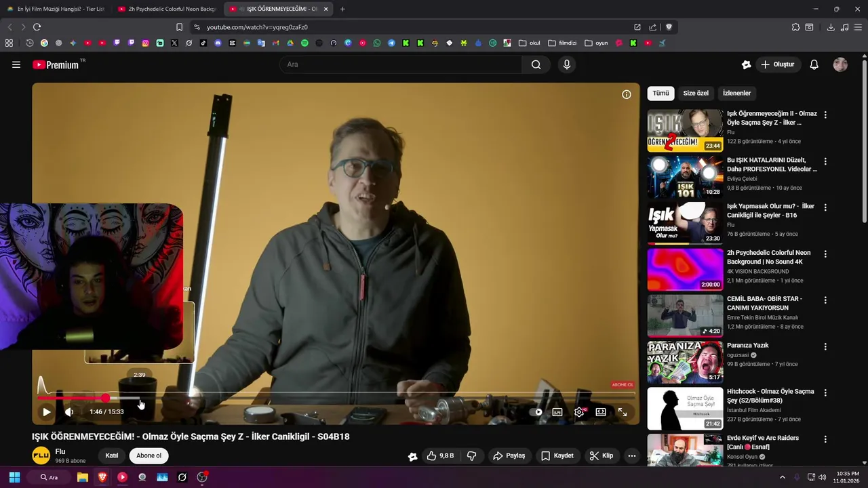Open options for Bu IŞIK HATALARINI video
The height and width of the screenshot is (488, 868).
(x=825, y=161)
